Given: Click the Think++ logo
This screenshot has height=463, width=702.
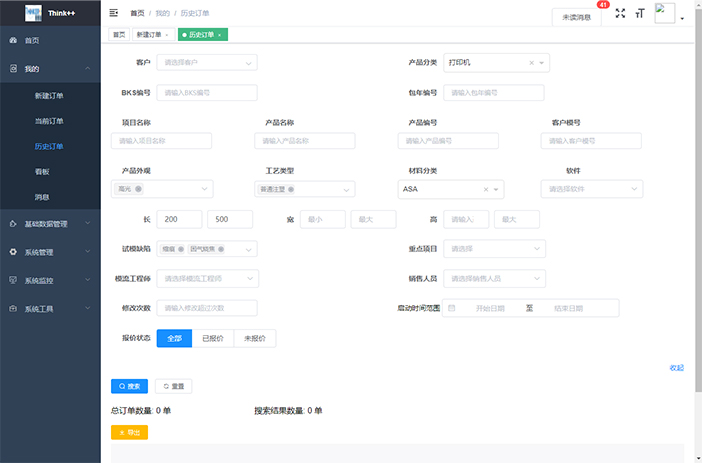Looking at the screenshot, I should (x=33, y=13).
